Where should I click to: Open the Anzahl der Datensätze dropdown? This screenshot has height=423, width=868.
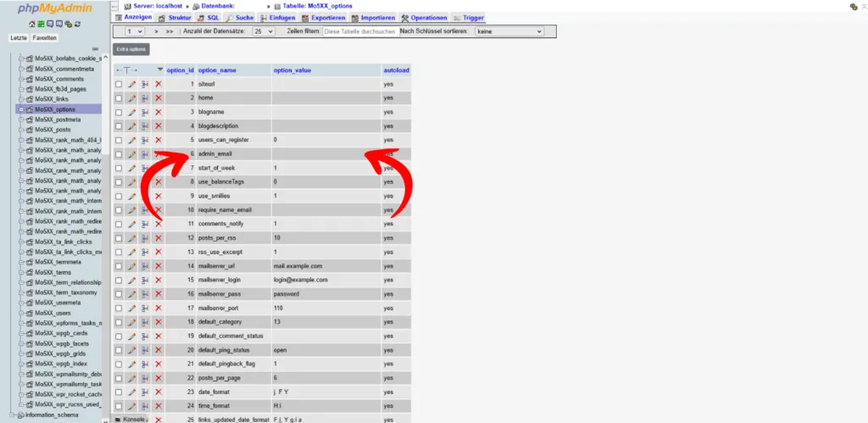(264, 31)
